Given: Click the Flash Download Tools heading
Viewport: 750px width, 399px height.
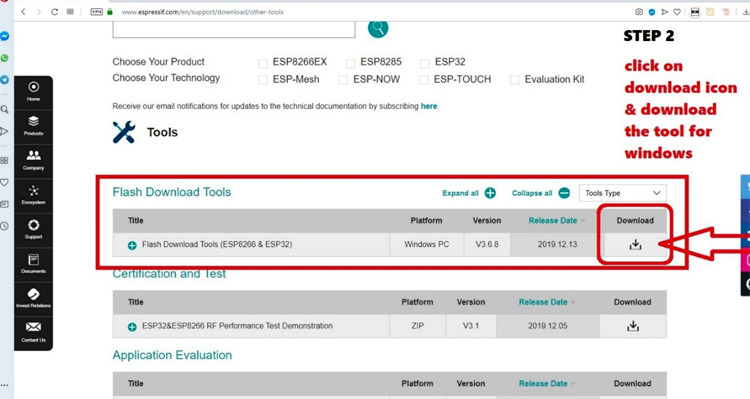Looking at the screenshot, I should coord(172,192).
